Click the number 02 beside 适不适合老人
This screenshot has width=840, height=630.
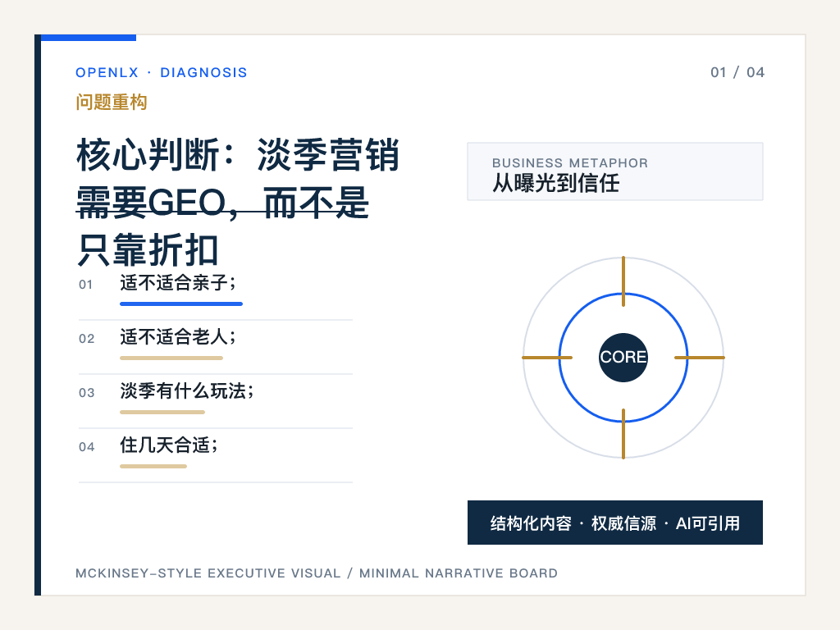86,339
